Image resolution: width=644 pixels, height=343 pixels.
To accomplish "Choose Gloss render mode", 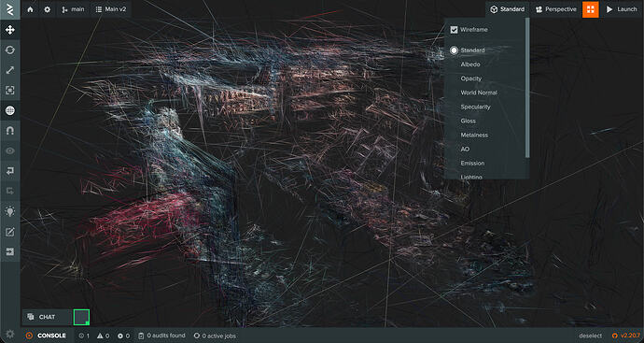I will [x=469, y=121].
